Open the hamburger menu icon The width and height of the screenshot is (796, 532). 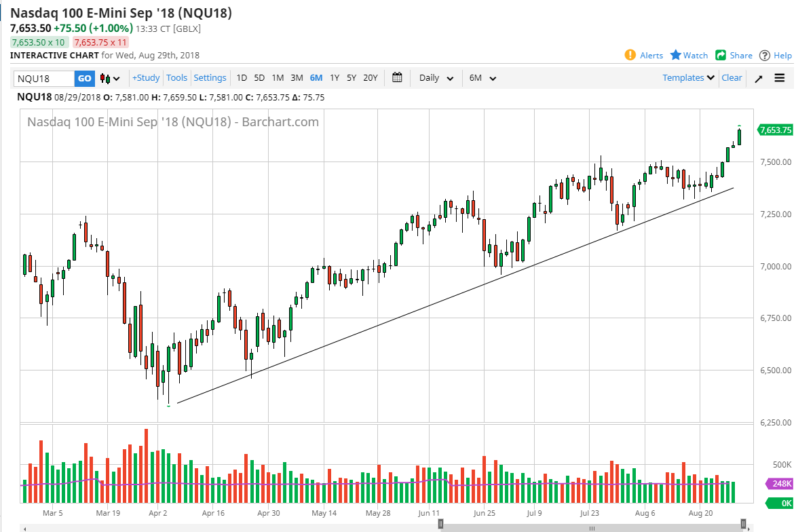point(779,78)
